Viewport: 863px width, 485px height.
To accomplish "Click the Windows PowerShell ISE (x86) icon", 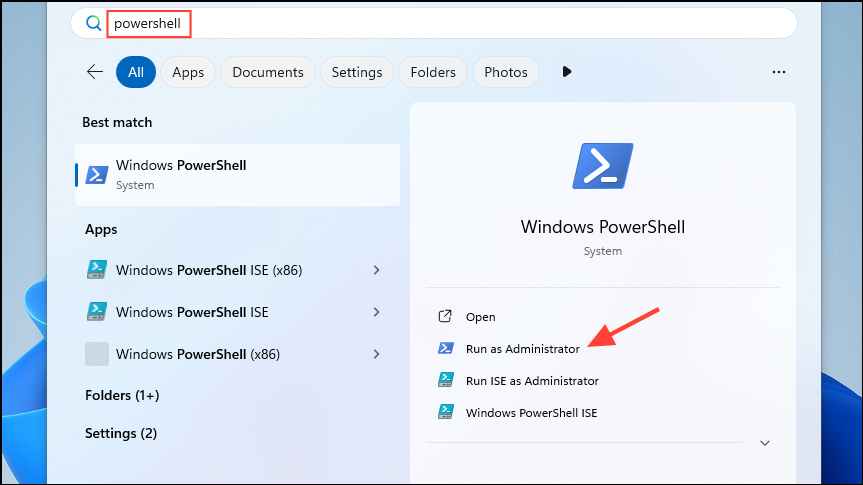I will tap(97, 270).
